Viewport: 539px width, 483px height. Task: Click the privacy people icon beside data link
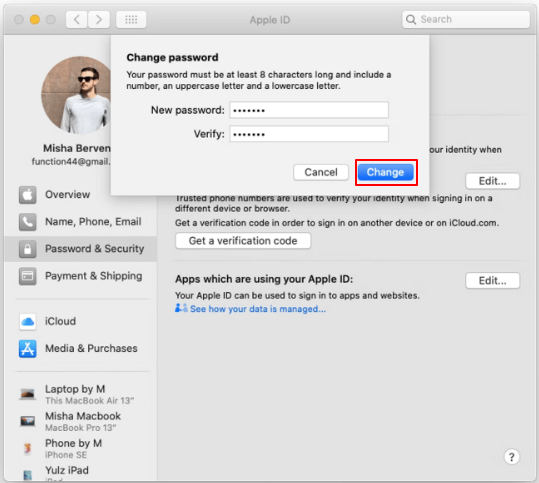point(181,308)
